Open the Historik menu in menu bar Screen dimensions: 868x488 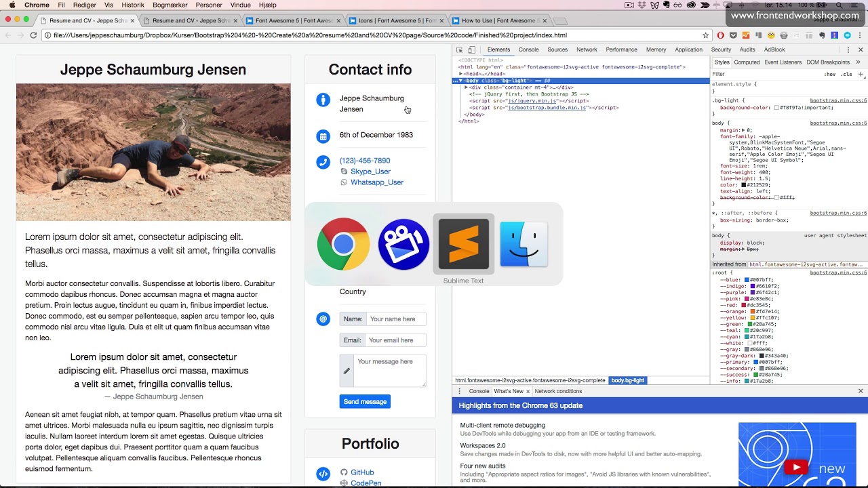pyautogui.click(x=133, y=5)
